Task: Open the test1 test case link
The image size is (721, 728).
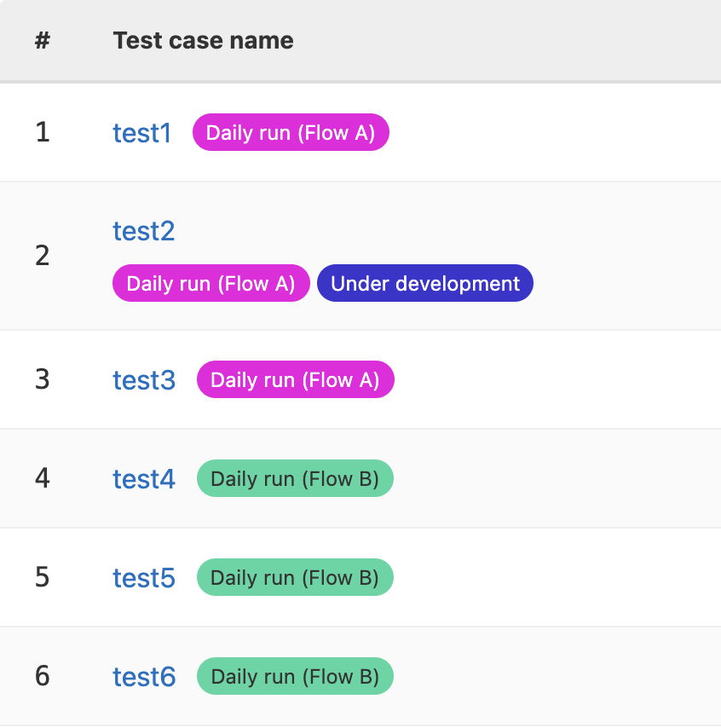Action: click(142, 133)
